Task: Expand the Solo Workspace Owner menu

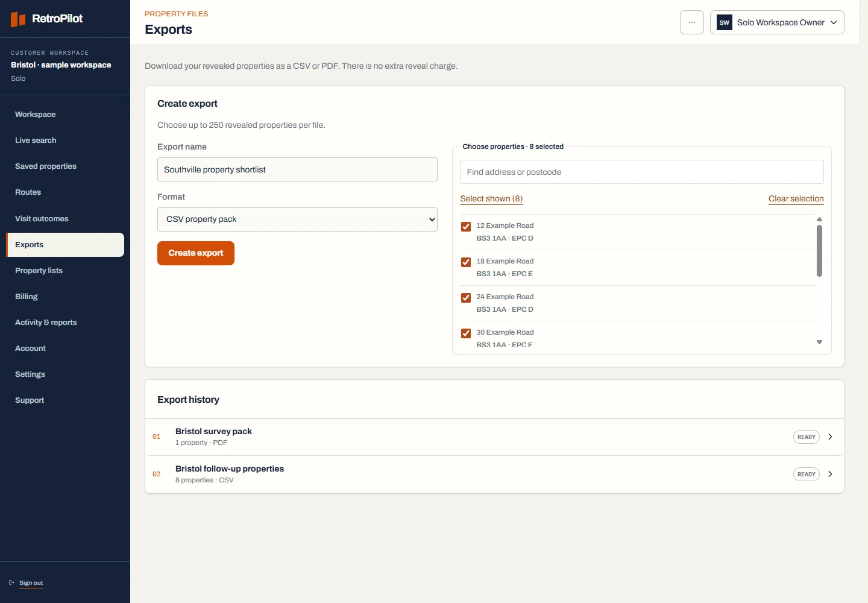Action: [777, 22]
